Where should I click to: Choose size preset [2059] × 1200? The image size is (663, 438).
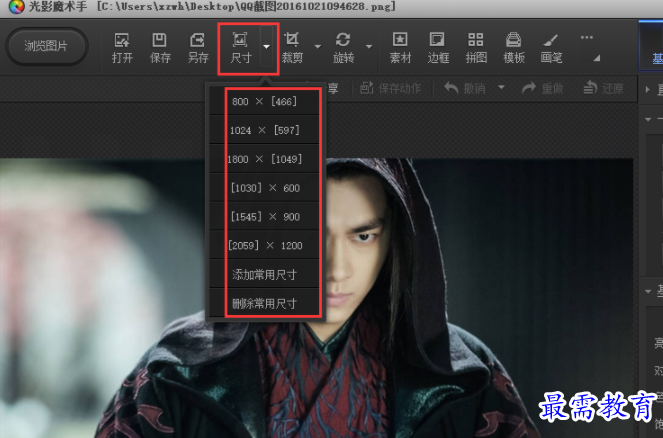pyautogui.click(x=264, y=245)
